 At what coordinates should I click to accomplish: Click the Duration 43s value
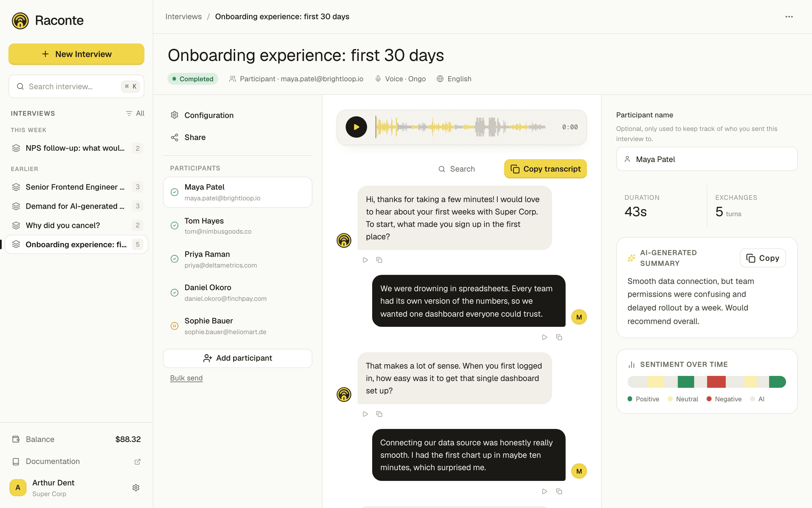pyautogui.click(x=636, y=212)
